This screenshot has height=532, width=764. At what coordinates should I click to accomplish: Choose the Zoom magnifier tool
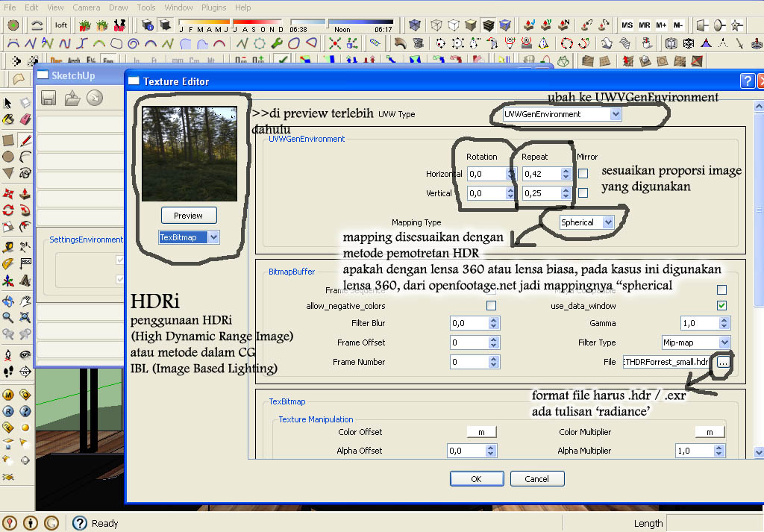click(7, 318)
